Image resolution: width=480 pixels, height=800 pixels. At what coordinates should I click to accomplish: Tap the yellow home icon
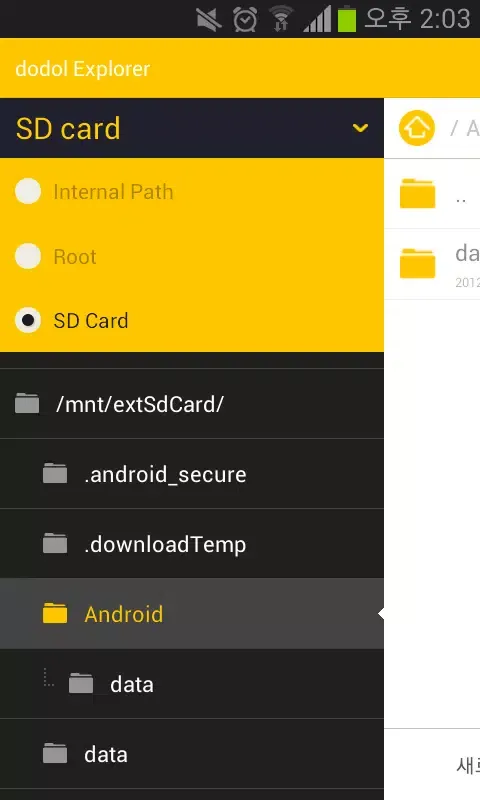417,128
